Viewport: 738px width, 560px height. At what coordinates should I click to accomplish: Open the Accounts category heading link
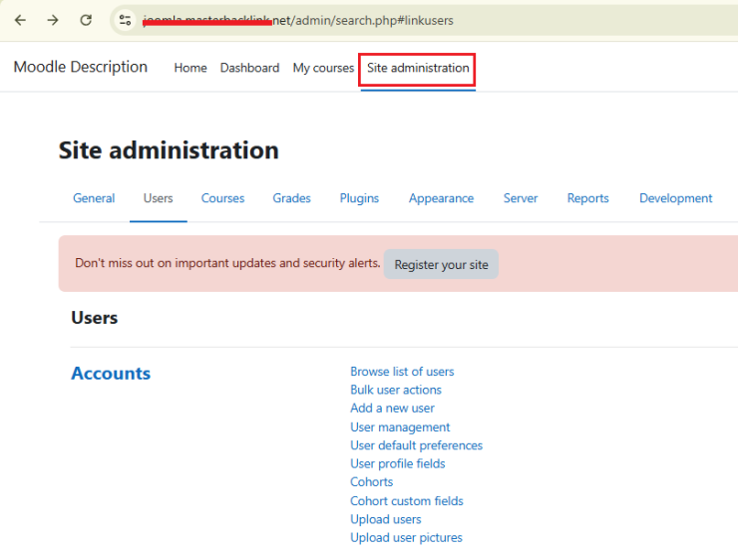[x=111, y=374]
